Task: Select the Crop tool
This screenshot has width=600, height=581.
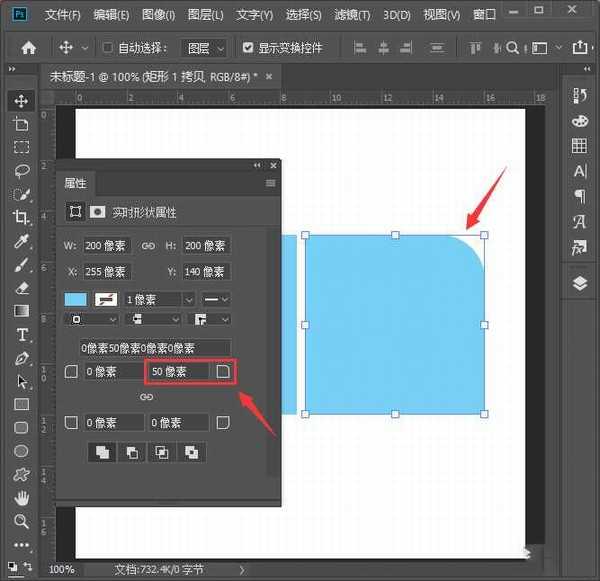Action: (21, 217)
